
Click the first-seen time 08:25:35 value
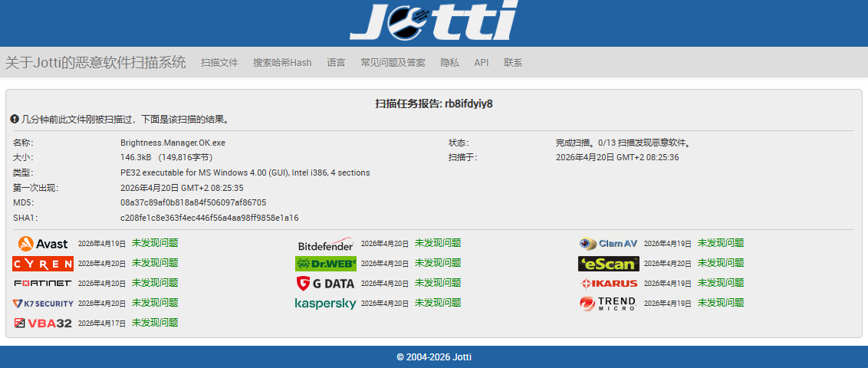[182, 188]
